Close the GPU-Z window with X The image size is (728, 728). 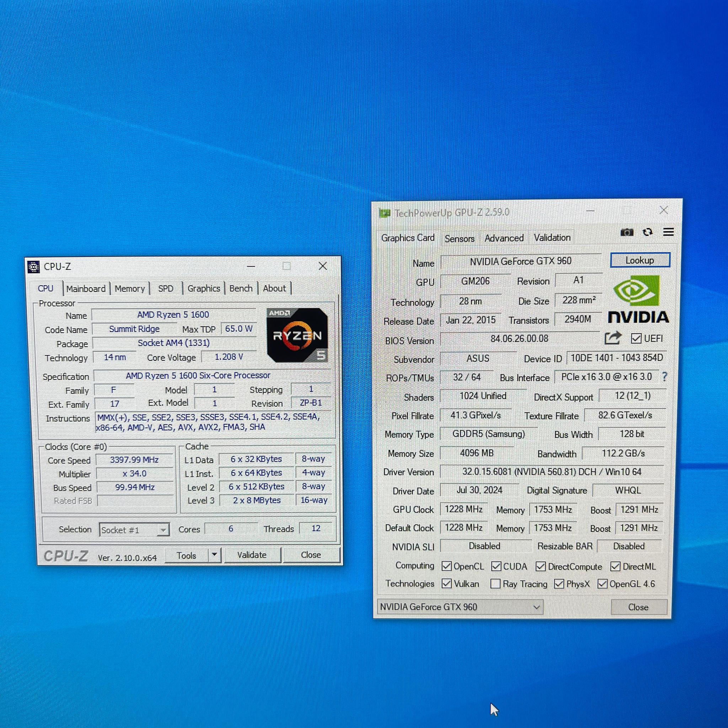click(664, 210)
